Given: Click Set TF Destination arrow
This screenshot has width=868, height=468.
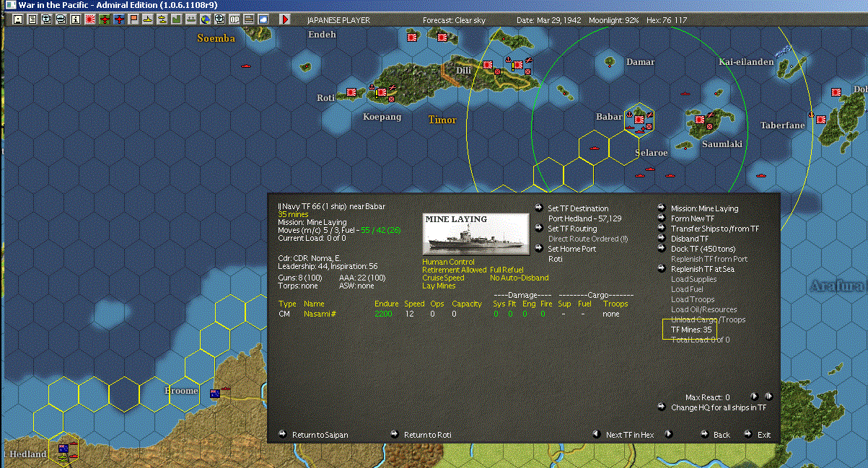Looking at the screenshot, I should click(539, 208).
